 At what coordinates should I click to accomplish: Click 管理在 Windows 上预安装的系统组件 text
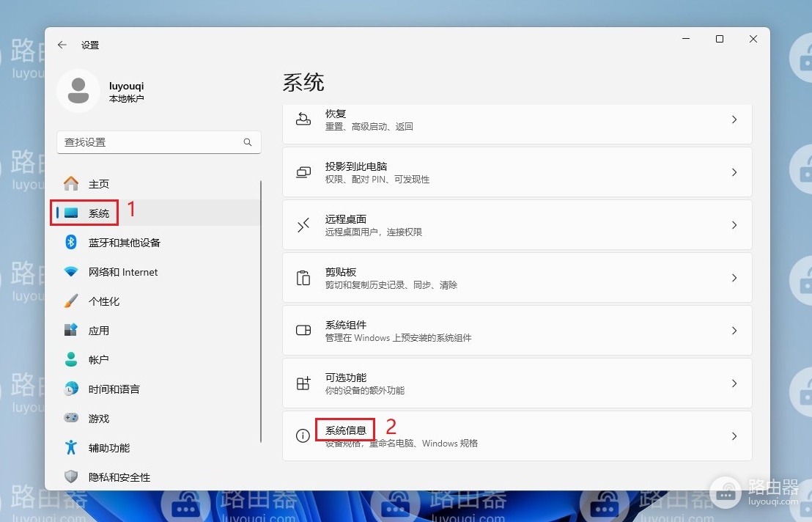point(398,338)
